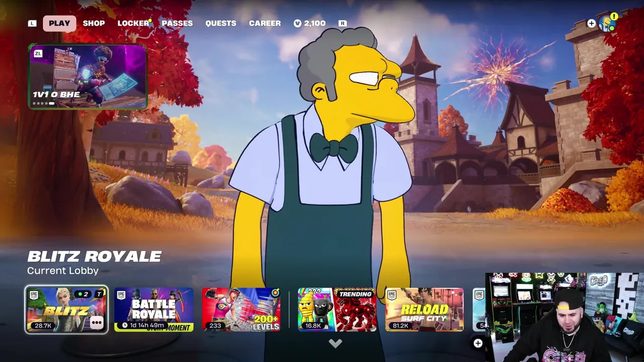644x362 pixels.
Task: Select the Reload Surf City tile
Action: (425, 310)
